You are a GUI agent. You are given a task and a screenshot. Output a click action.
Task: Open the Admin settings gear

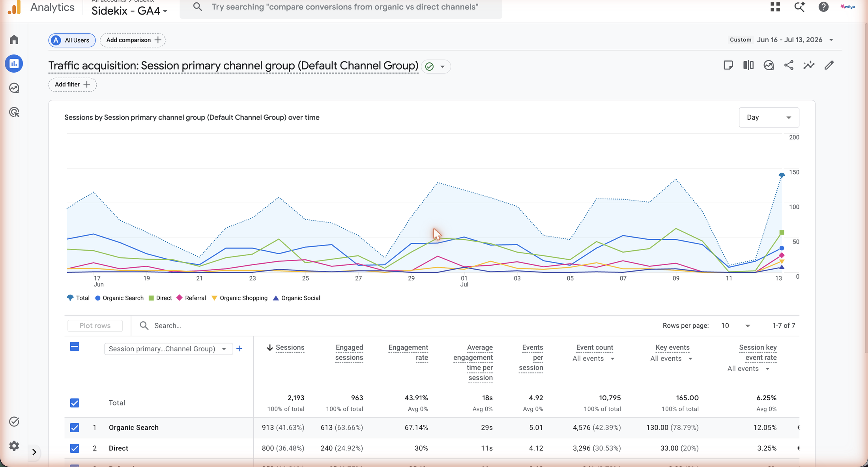coord(14,446)
